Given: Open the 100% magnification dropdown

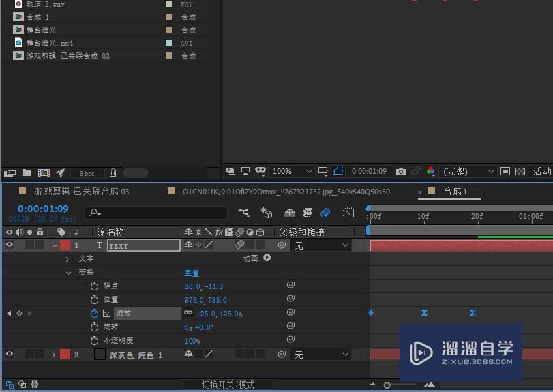Looking at the screenshot, I should coord(292,171).
